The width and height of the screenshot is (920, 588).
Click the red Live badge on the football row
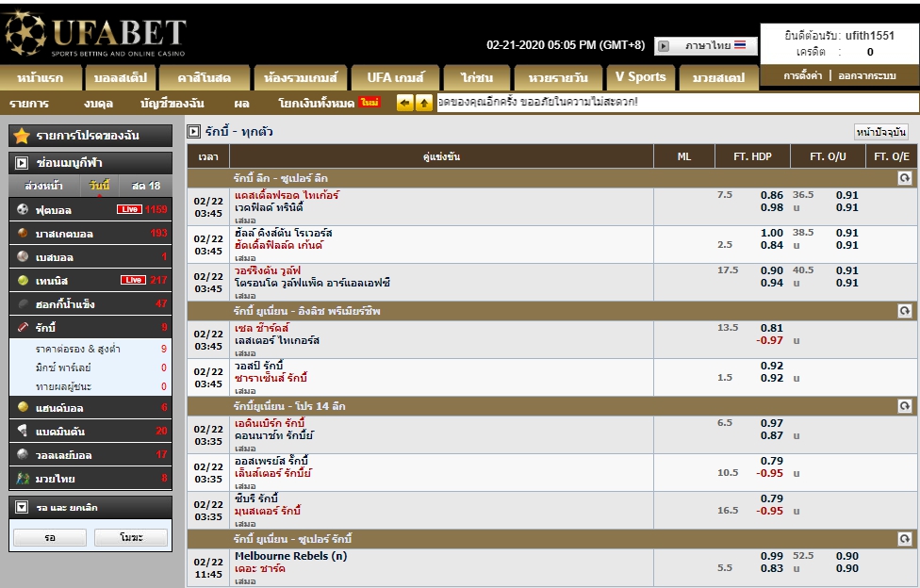[129, 209]
